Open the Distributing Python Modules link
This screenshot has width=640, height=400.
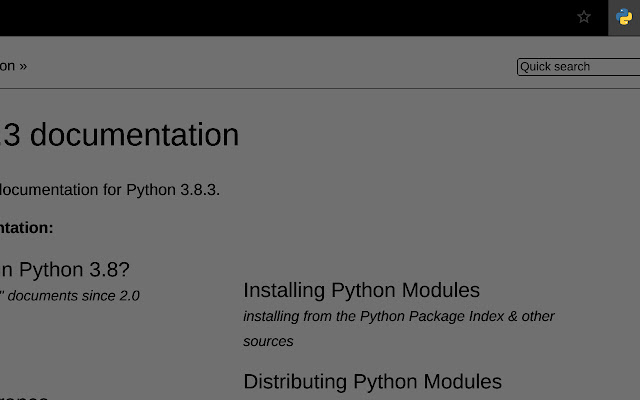coord(372,381)
